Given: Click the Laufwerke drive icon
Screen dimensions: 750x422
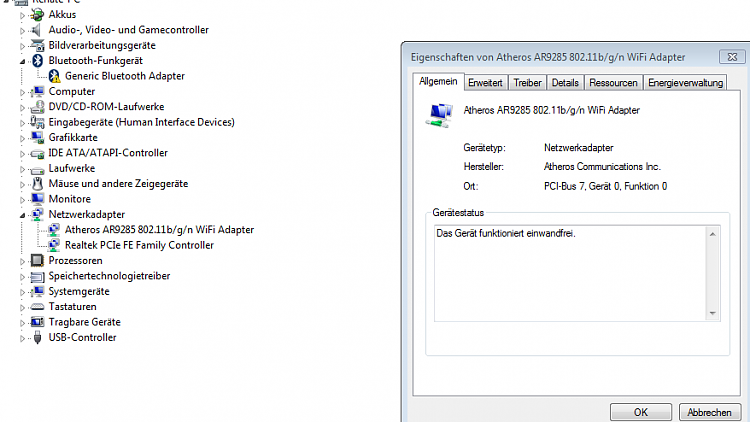Looking at the screenshot, I should 37,168.
